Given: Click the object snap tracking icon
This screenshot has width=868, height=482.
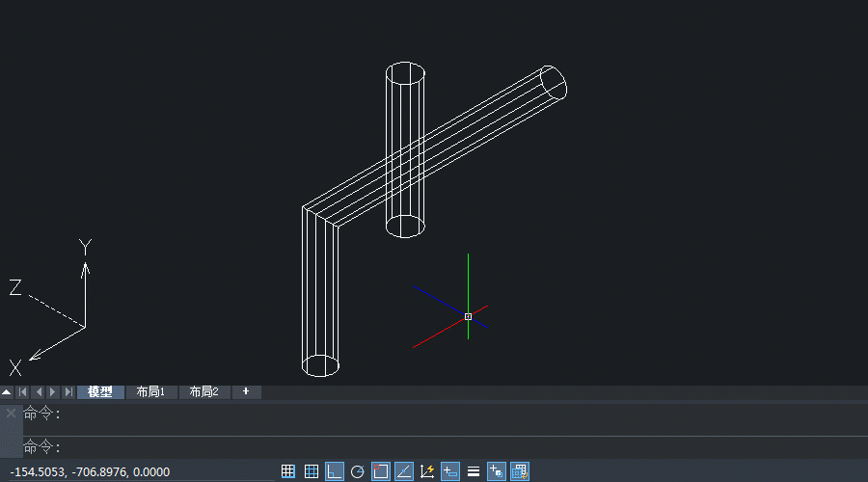Looking at the screenshot, I should pos(404,471).
